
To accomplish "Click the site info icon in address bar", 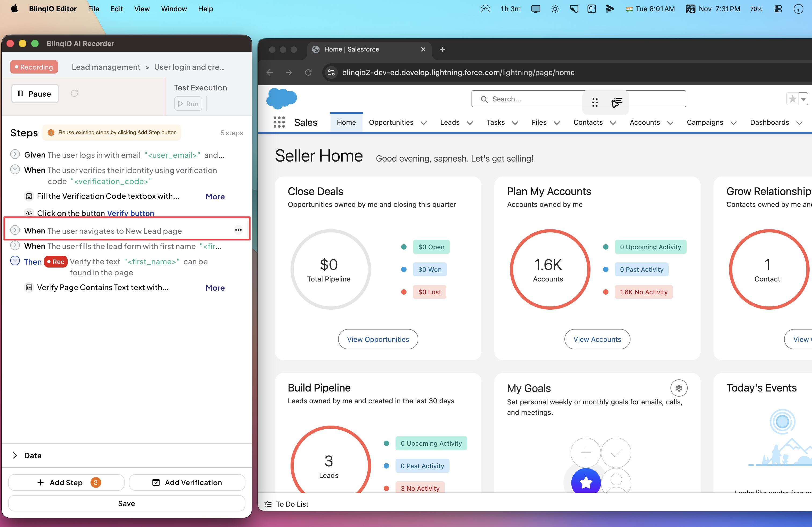I will tap(331, 72).
